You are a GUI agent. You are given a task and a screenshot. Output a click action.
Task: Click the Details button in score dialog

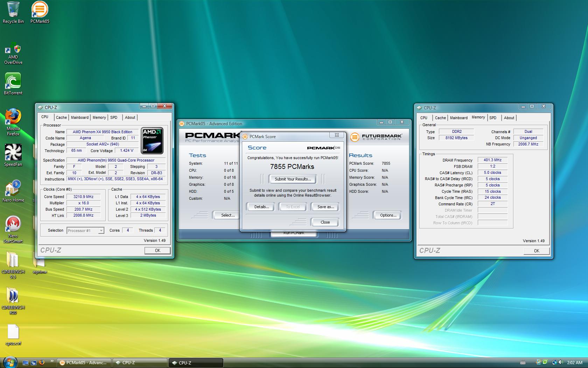click(x=261, y=207)
